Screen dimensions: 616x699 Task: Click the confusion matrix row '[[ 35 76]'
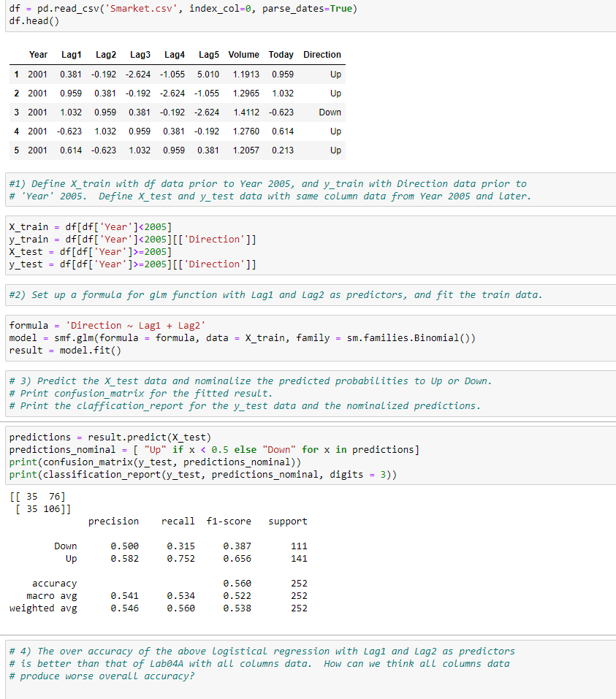37,497
